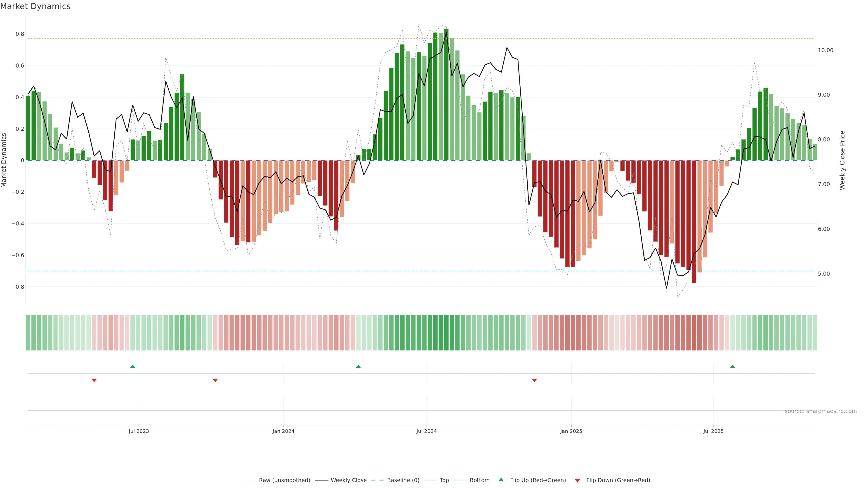
Task: Click the Flip Down red triangle legend icon
Action: (577, 481)
